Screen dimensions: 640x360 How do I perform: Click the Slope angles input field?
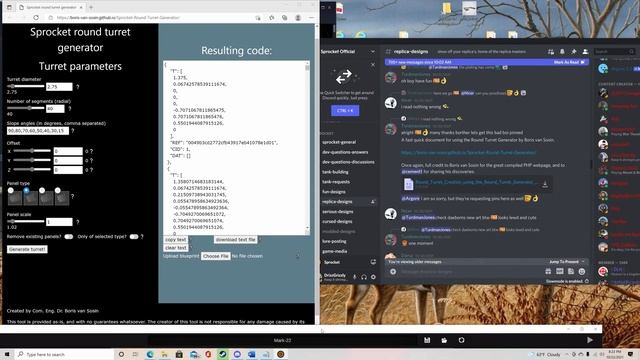(38, 131)
